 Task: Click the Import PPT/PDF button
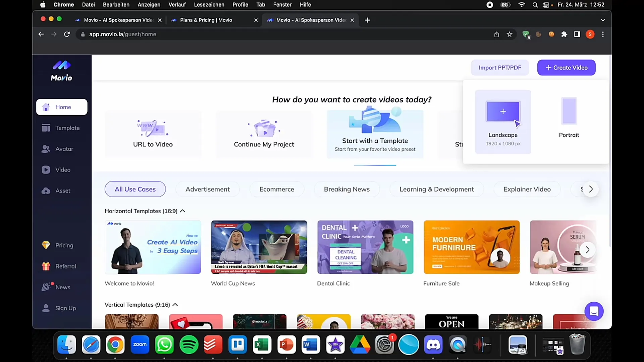500,67
